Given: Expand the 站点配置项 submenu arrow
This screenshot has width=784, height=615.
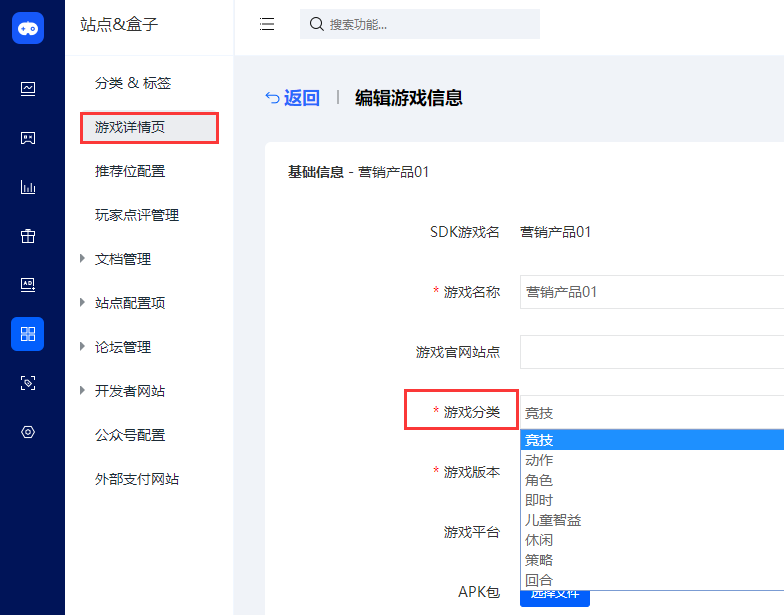Looking at the screenshot, I should (x=82, y=302).
